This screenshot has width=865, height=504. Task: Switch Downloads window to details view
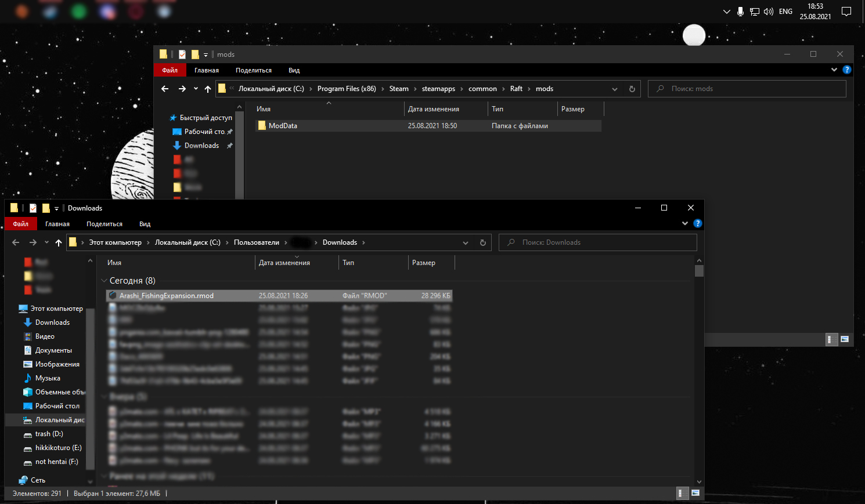[683, 493]
